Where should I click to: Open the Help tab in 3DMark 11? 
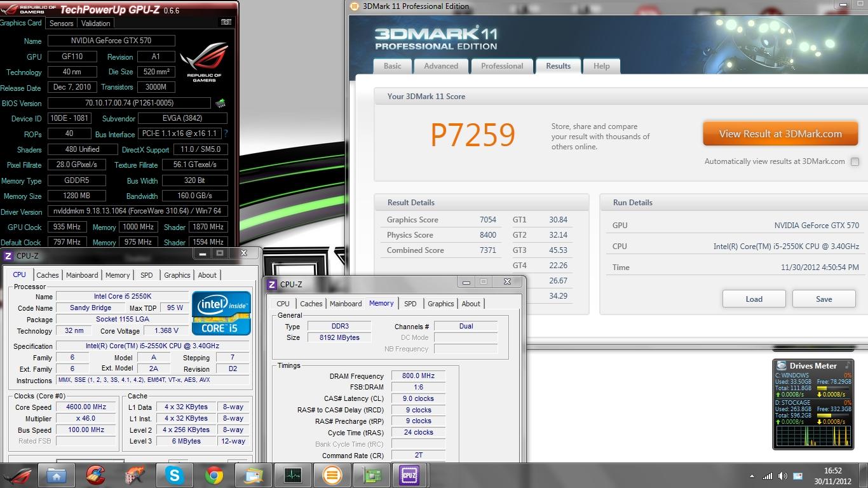602,66
